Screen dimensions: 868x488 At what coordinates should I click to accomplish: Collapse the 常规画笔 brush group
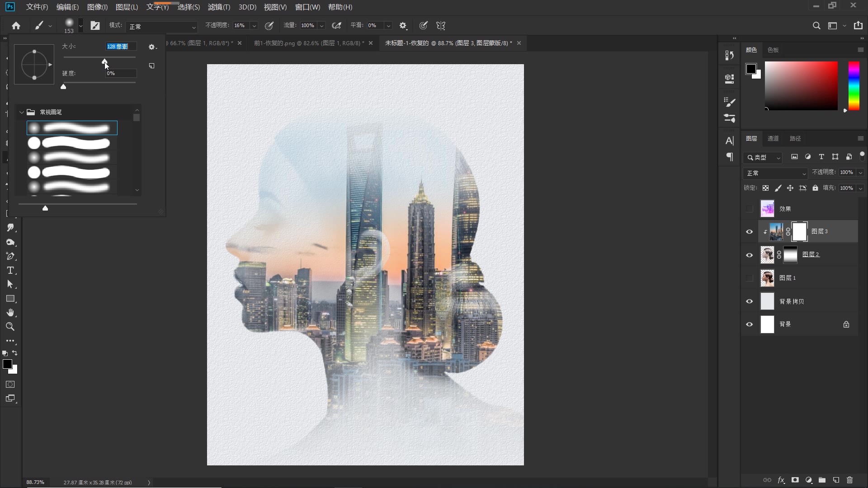click(x=21, y=112)
